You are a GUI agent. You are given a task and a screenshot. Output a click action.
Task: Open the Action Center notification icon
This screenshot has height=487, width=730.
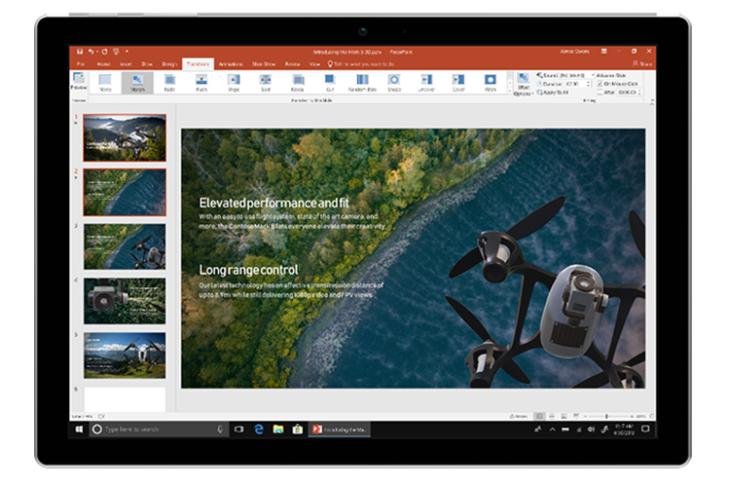[x=645, y=429]
